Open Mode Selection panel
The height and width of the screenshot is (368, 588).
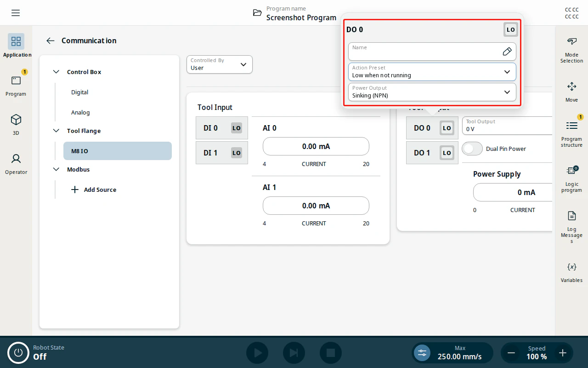(571, 50)
